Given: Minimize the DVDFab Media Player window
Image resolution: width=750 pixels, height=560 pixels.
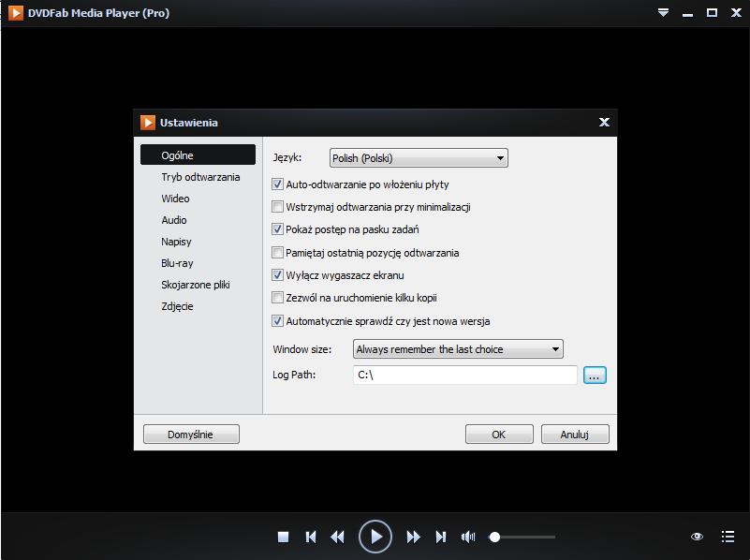Looking at the screenshot, I should click(688, 14).
